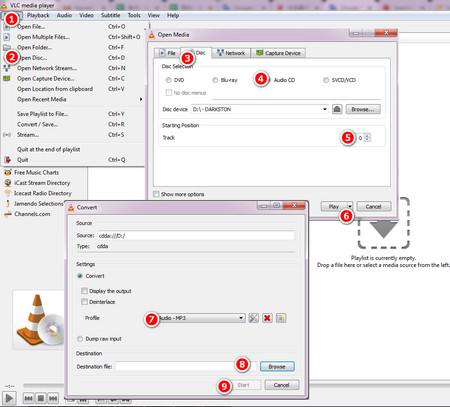The image size is (450, 407).
Task: Choose Open Network Stream menu entry
Action: (73, 68)
